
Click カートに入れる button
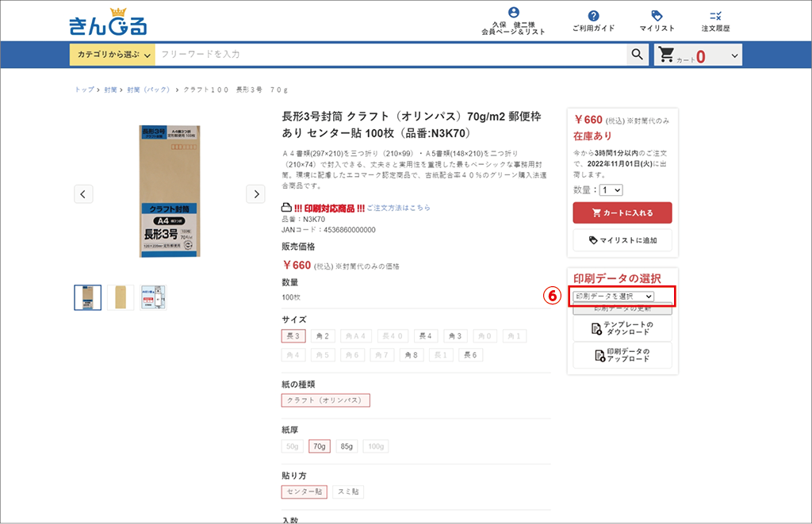pos(622,212)
